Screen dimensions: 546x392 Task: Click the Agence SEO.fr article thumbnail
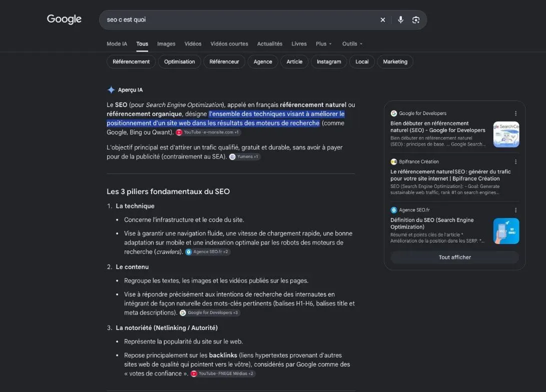506,231
